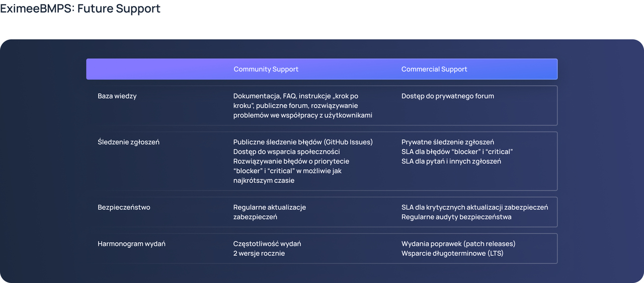Click the "Śledzenie zgłoszeń" row label
The height and width of the screenshot is (283, 644).
point(128,142)
